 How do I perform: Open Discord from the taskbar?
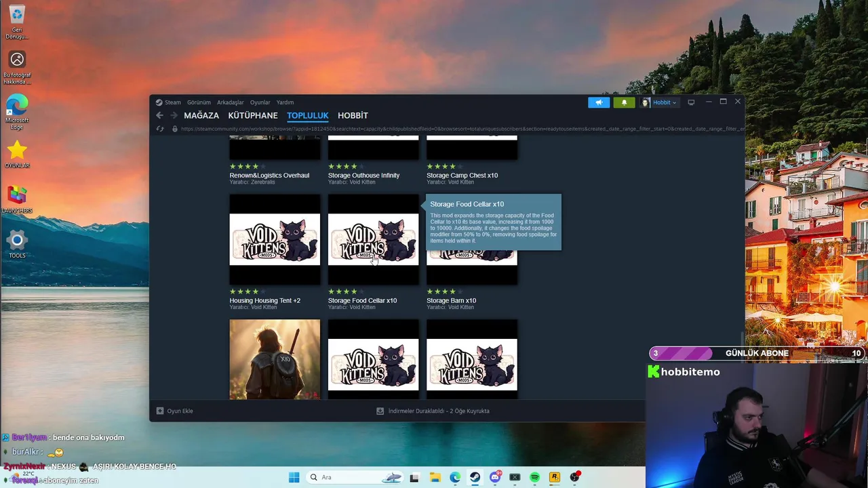(x=495, y=477)
